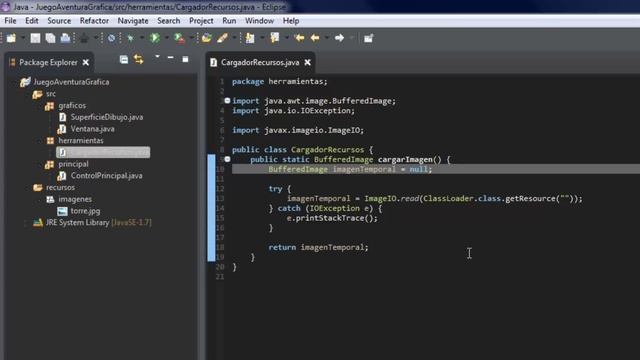Viewport: 640px width, 360px height.
Task: Close the CargadorRecursos.java editor tab
Action: pyautogui.click(x=307, y=62)
